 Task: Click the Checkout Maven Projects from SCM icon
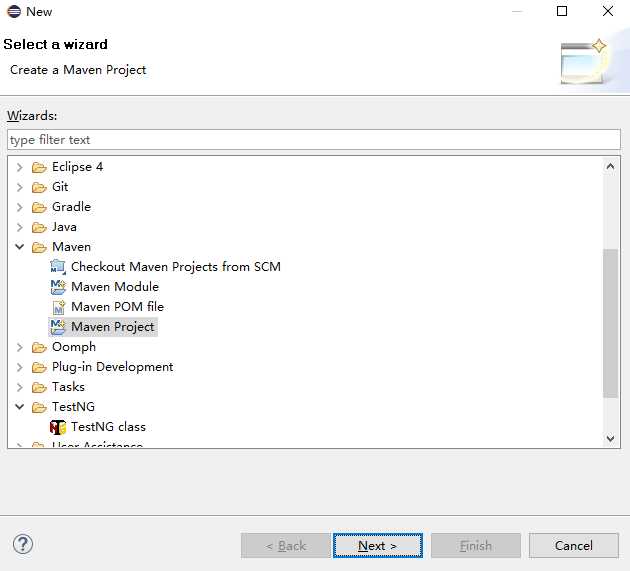(58, 267)
